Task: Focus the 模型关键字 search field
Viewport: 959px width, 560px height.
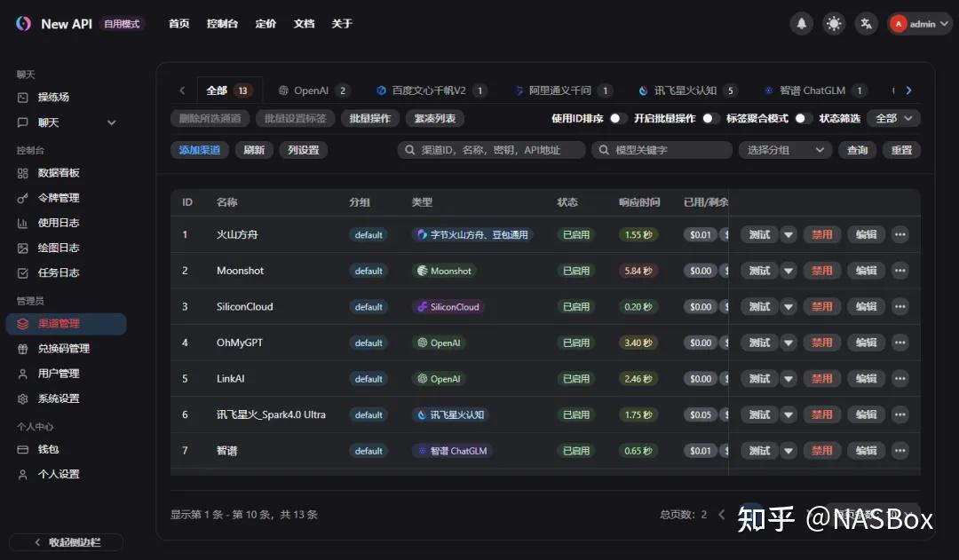Action: coord(662,150)
